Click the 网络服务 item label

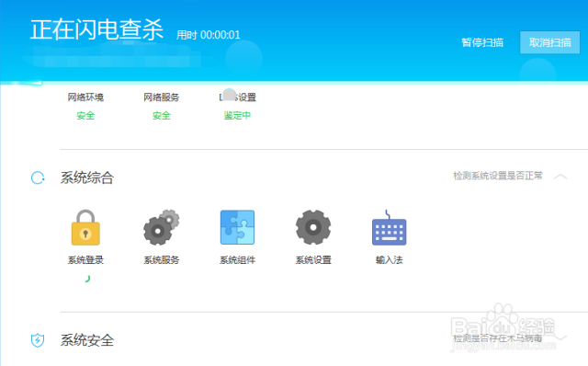tap(162, 97)
